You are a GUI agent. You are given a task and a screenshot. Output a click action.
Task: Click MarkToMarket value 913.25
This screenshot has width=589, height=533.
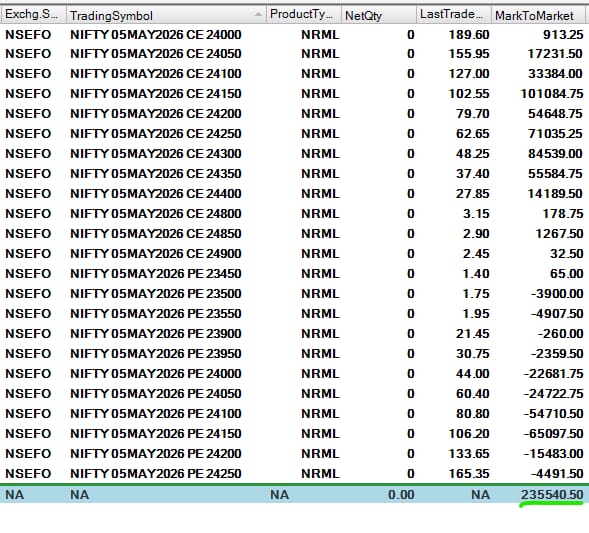pyautogui.click(x=563, y=35)
